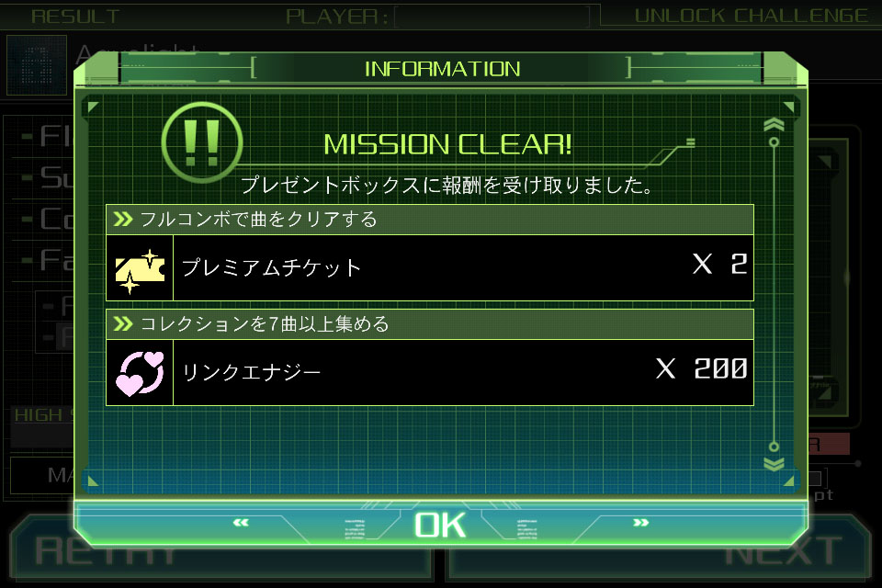The image size is (882, 588).
Task: Click chevron icon on full combo mission
Action: tap(122, 219)
